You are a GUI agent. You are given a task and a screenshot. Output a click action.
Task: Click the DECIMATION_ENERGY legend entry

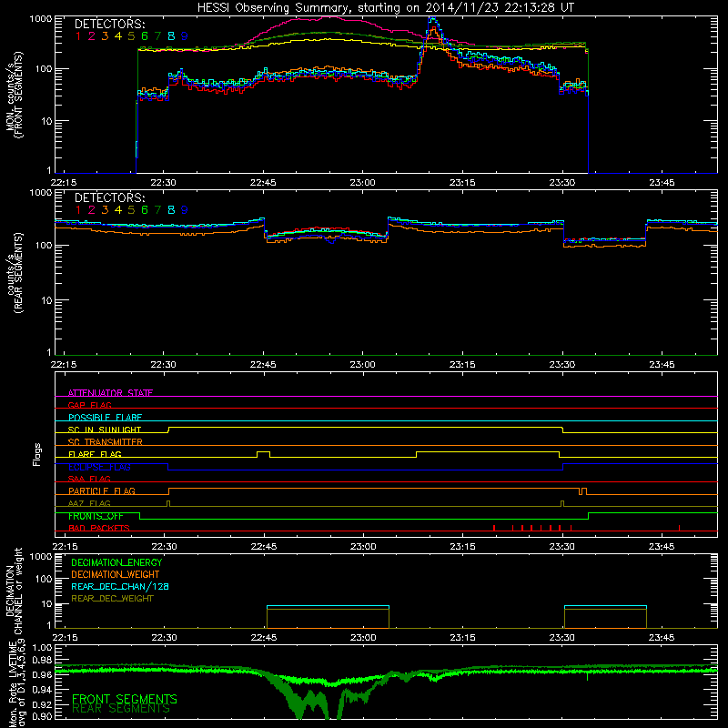[116, 562]
